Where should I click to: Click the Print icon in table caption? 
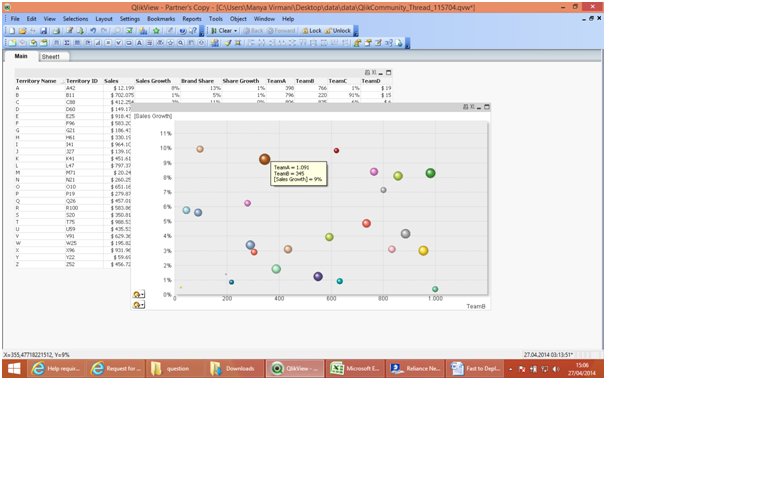pos(367,72)
